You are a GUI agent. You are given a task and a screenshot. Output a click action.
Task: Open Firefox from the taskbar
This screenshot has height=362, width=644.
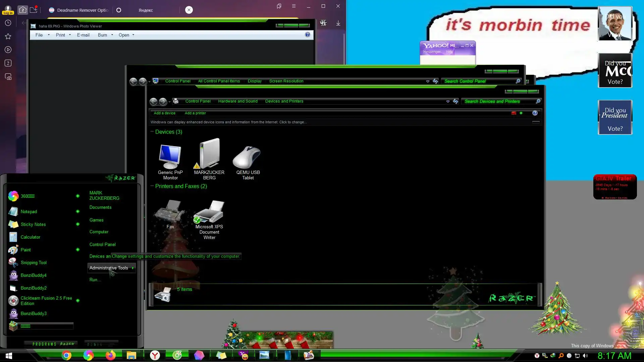tap(110, 355)
